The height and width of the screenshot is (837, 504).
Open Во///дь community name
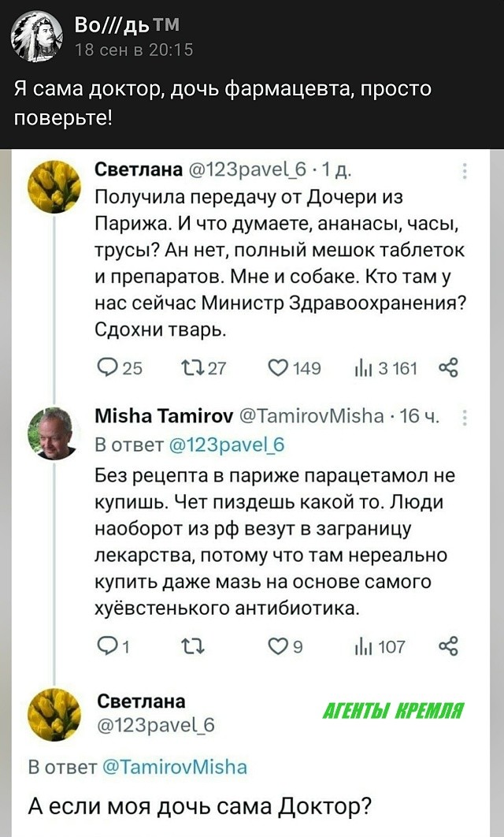(119, 27)
